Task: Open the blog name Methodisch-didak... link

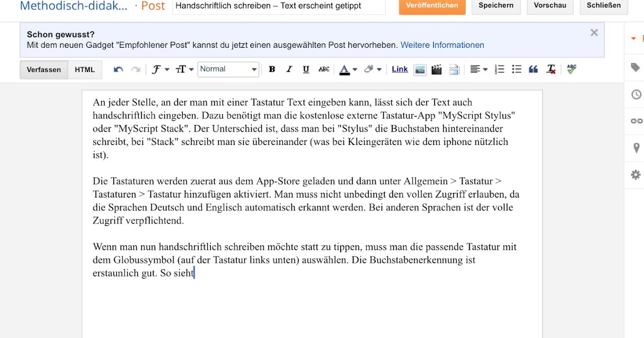Action: [74, 6]
